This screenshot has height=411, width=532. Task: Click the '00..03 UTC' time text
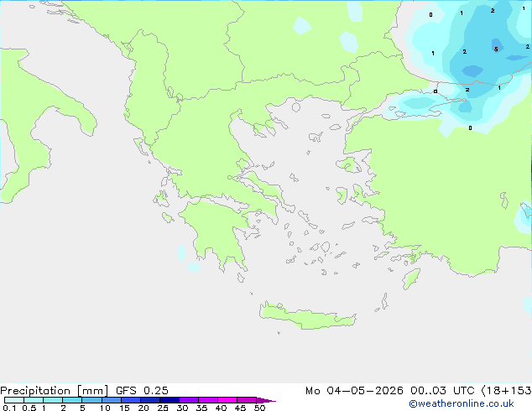pyautogui.click(x=442, y=391)
